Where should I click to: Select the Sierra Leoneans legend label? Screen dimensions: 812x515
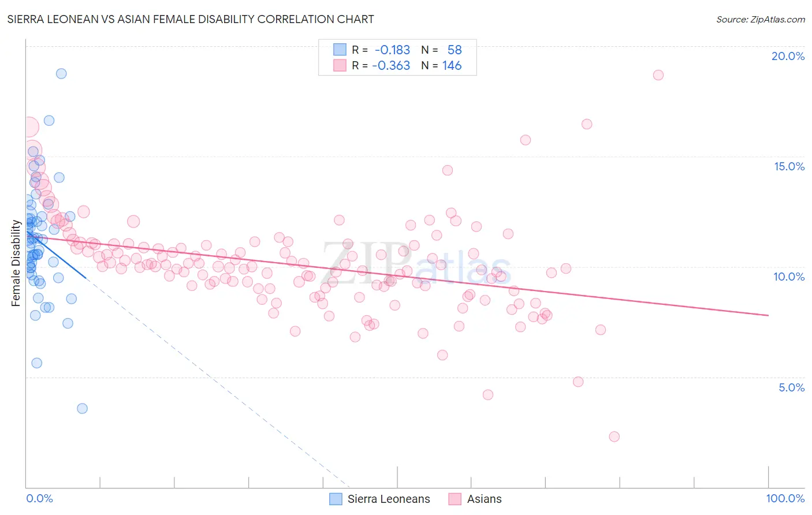pyautogui.click(x=389, y=499)
